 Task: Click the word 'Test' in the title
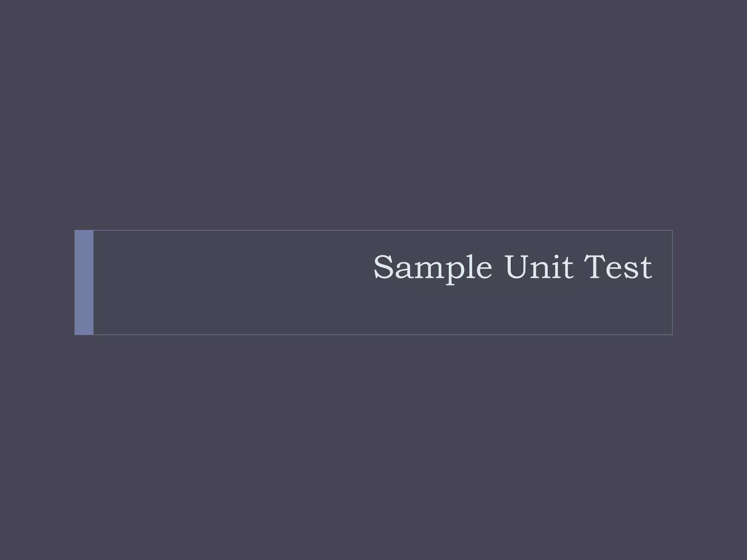(x=618, y=267)
